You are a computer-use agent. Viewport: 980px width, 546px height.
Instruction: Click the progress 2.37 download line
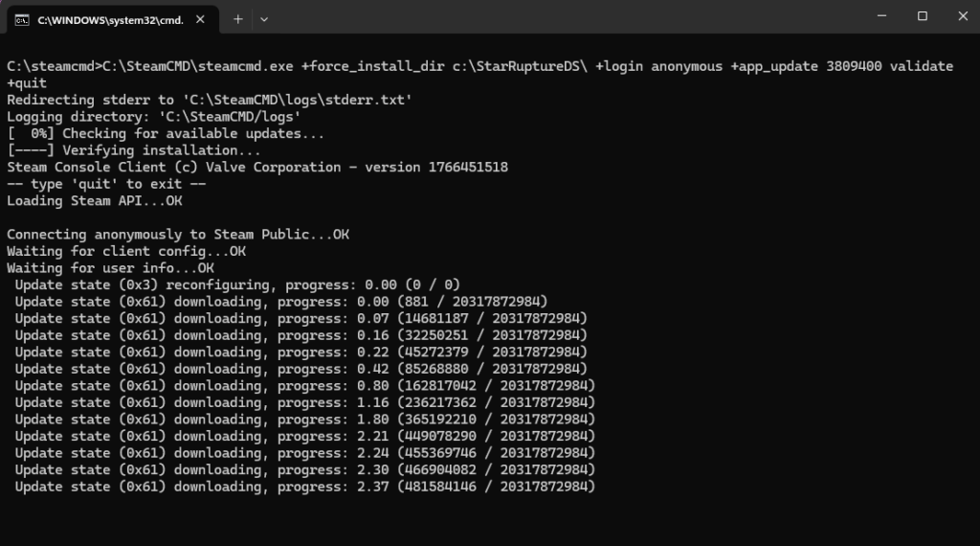304,487
